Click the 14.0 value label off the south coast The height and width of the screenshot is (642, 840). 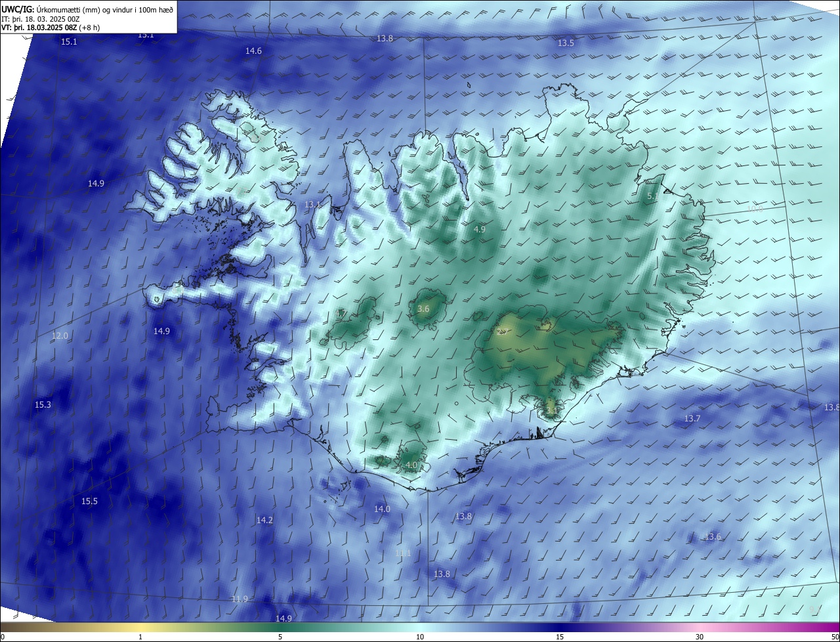[382, 509]
